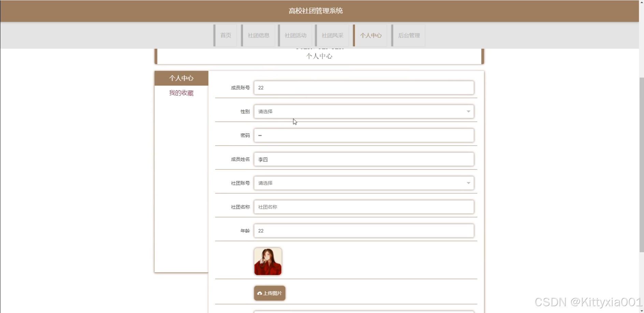Expand the 社团账号 dropdown arrow
Screen dimensions: 644x313
468,183
